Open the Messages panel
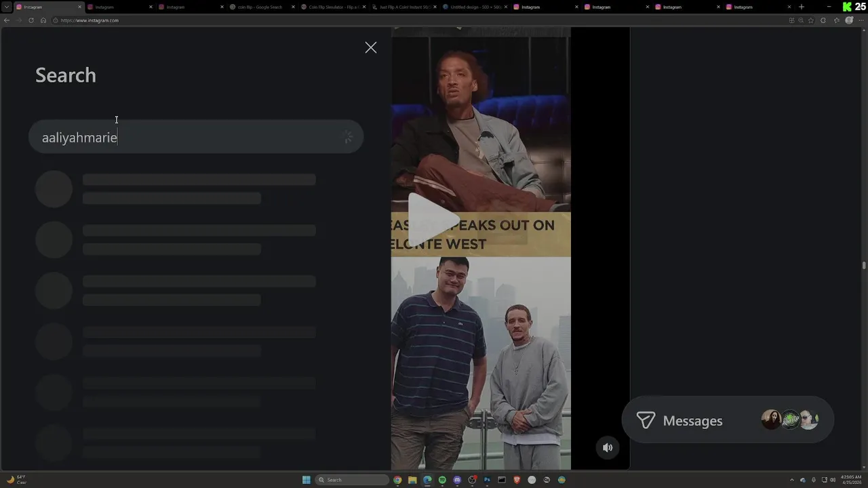 point(728,420)
